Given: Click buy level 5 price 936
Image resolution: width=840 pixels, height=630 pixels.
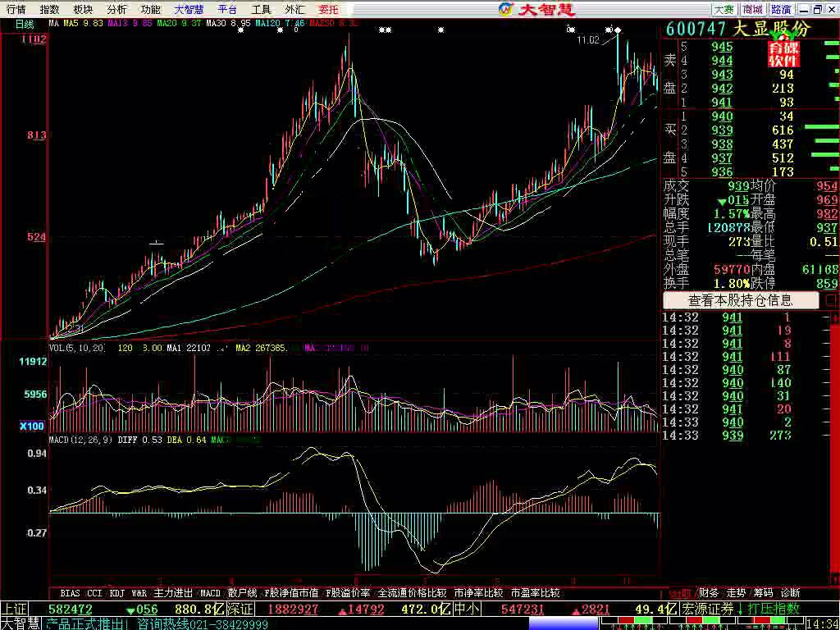Looking at the screenshot, I should click(722, 172).
